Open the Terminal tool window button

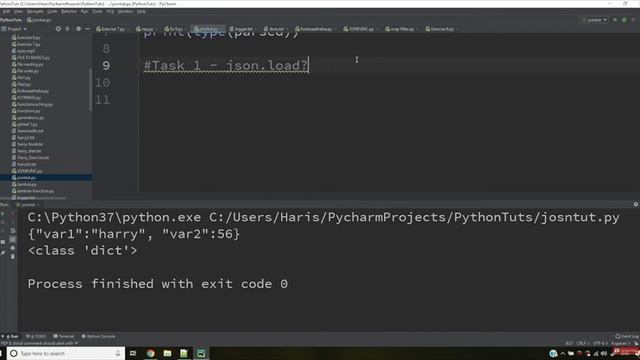[x=64, y=336]
